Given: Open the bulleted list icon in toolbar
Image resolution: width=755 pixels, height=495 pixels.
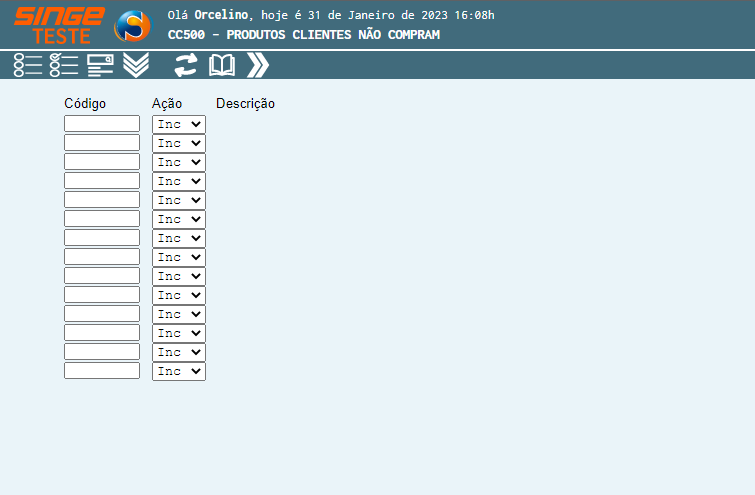Looking at the screenshot, I should (28, 66).
